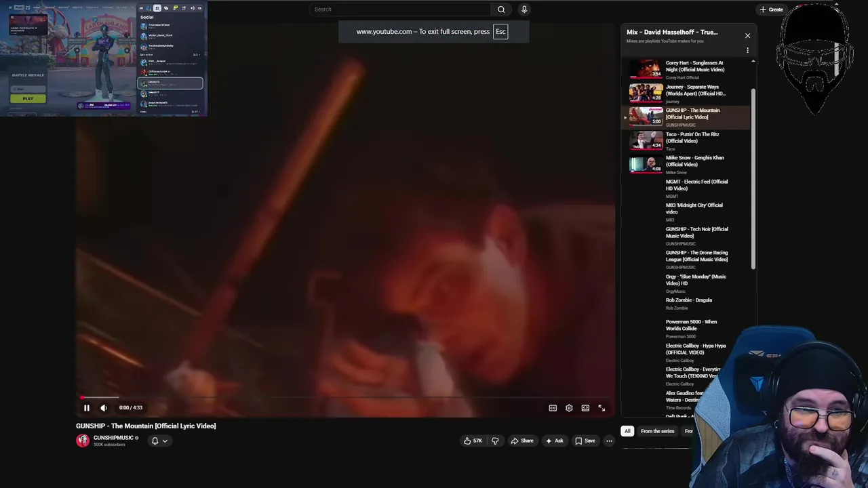Select Orgy - Blue Monday in the playlist

686,283
